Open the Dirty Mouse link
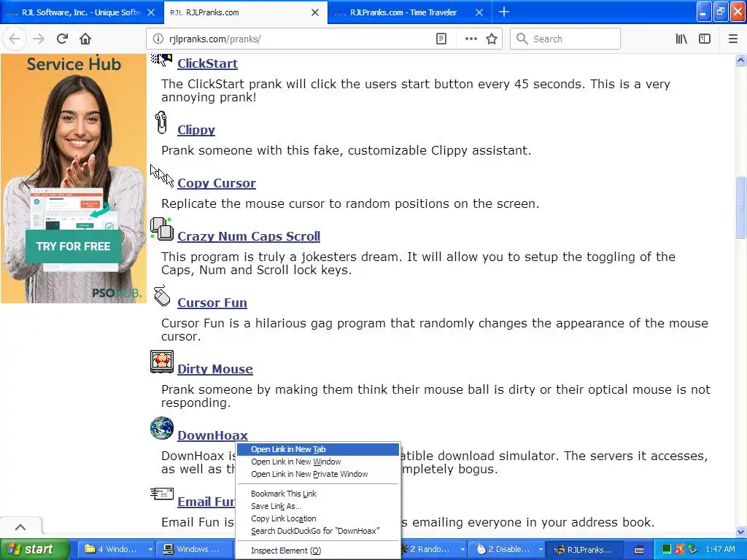 215,368
